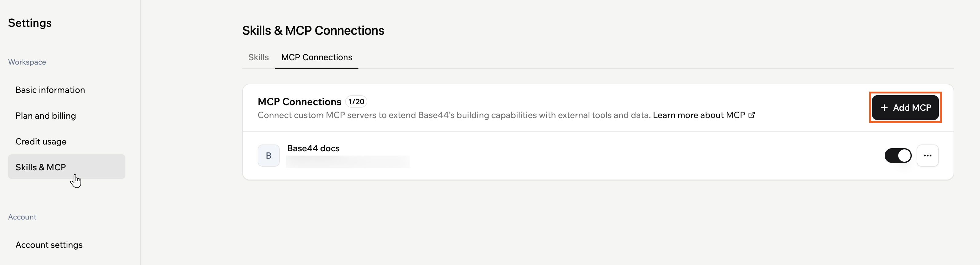Click the Base44 docs "B" icon

pos(269,155)
